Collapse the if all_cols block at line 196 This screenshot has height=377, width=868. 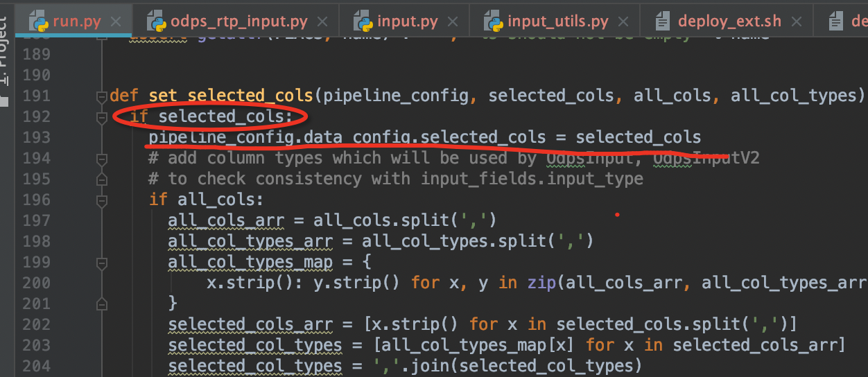point(102,200)
